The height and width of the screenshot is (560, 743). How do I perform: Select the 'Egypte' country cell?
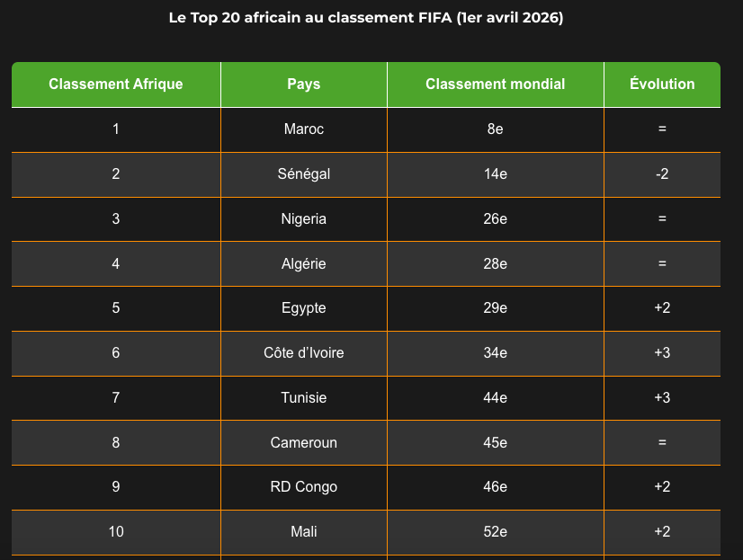point(304,308)
